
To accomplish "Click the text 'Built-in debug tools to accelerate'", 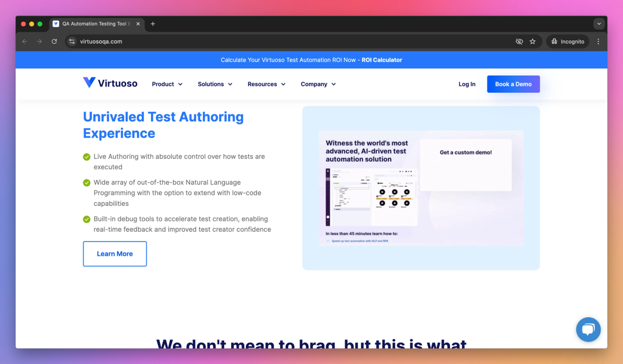I will (145, 219).
